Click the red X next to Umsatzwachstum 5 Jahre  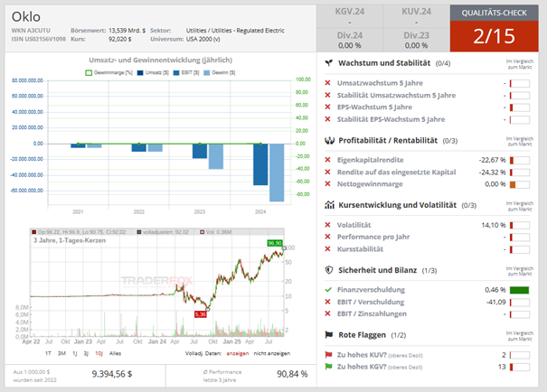tap(327, 83)
